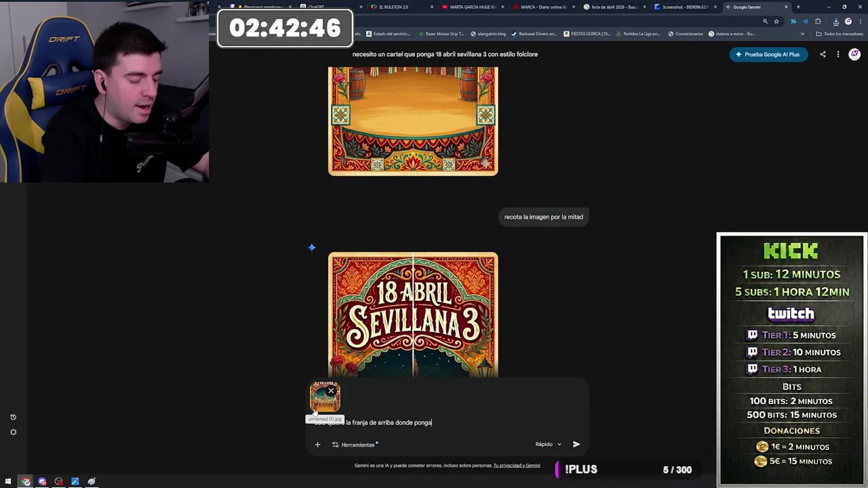Open the 18 Abril Sevillana 3 image
Image resolution: width=868 pixels, height=488 pixels.
coord(413,315)
